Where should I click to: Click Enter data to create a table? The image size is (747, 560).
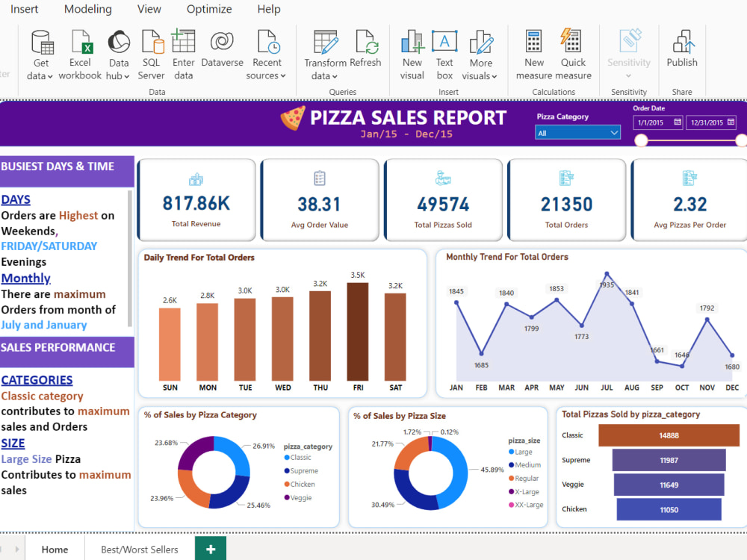[x=184, y=51]
